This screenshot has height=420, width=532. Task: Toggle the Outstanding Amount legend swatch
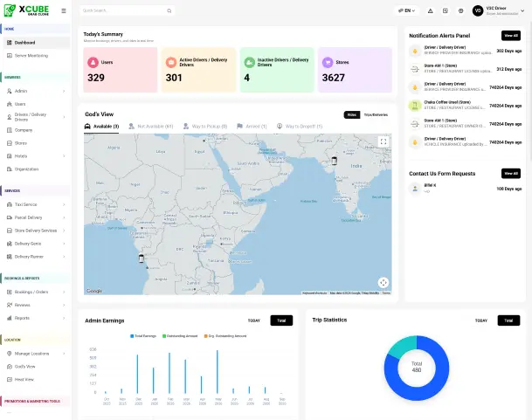pos(164,336)
